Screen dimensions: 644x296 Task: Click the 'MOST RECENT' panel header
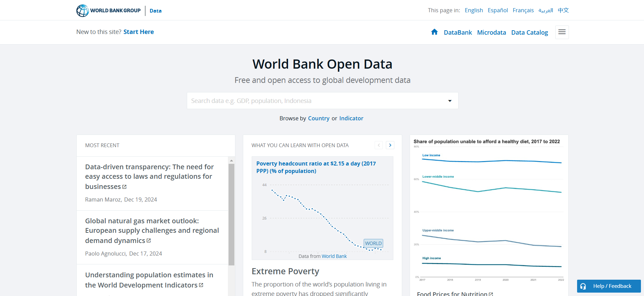coord(102,145)
